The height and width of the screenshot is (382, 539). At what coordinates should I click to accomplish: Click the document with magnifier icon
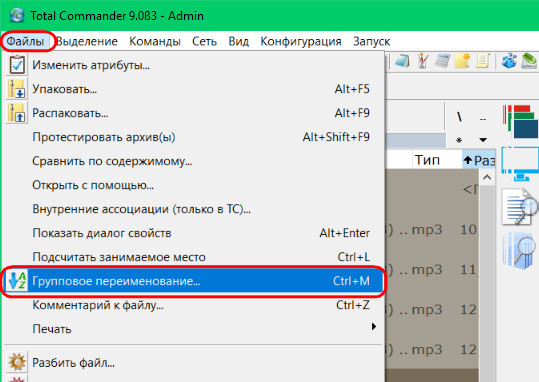[520, 206]
